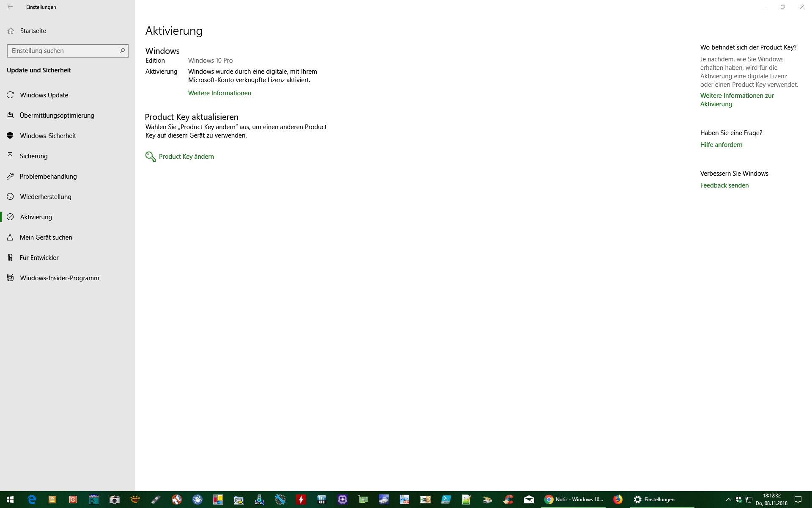Viewport: 812px width, 508px height.
Task: Open Firefox from the taskbar
Action: 618,500
